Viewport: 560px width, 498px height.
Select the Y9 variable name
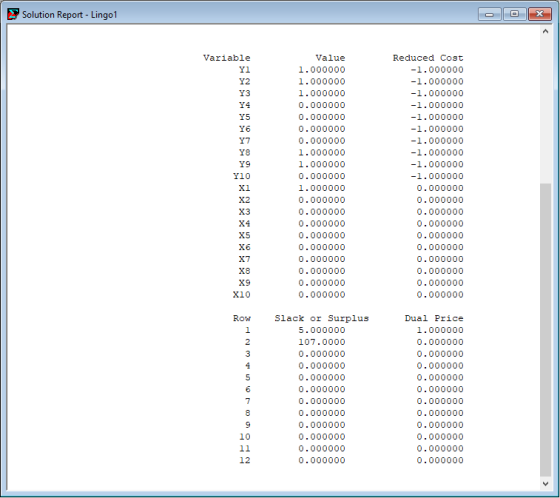pyautogui.click(x=245, y=164)
